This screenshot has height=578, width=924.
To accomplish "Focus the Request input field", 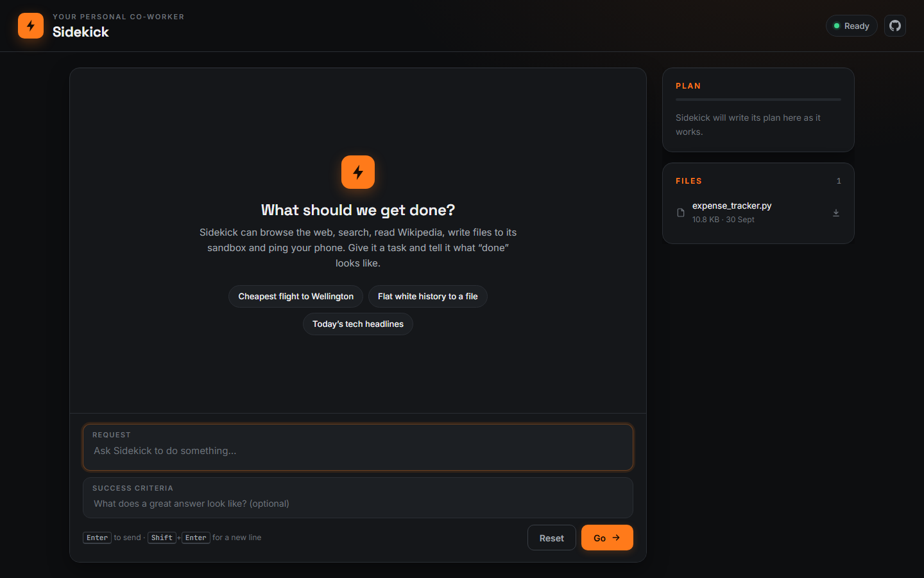I will pos(358,447).
